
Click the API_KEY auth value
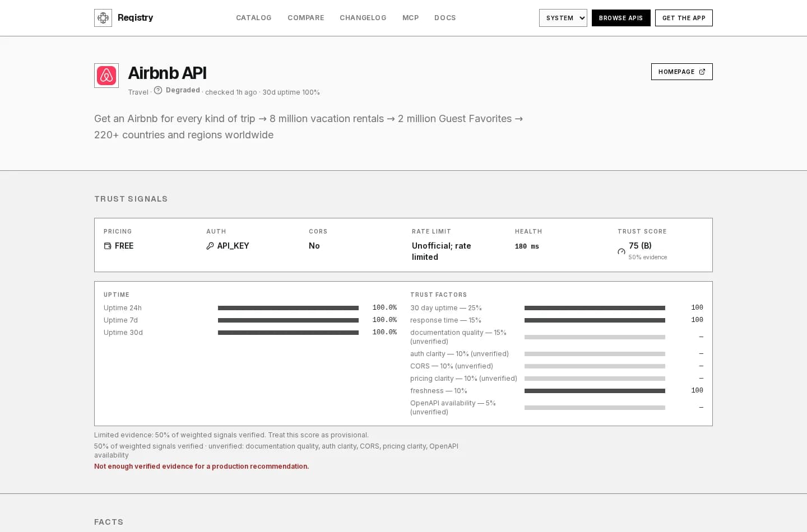233,246
